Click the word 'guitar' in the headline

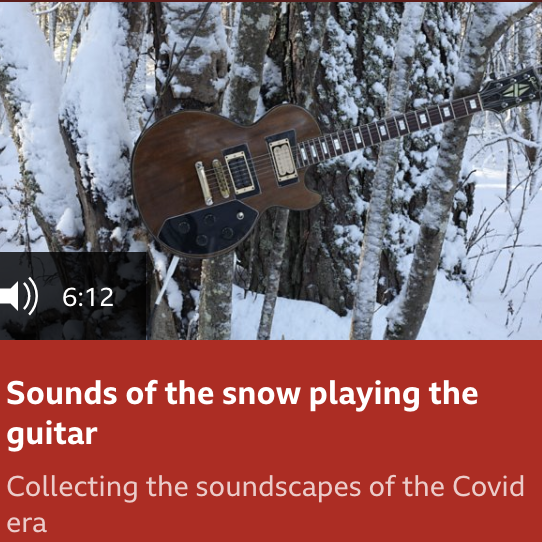52,434
